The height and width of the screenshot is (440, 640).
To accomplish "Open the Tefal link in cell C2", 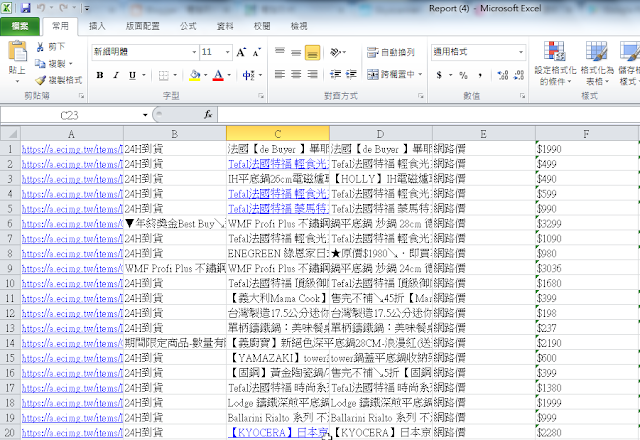I will coord(278,164).
